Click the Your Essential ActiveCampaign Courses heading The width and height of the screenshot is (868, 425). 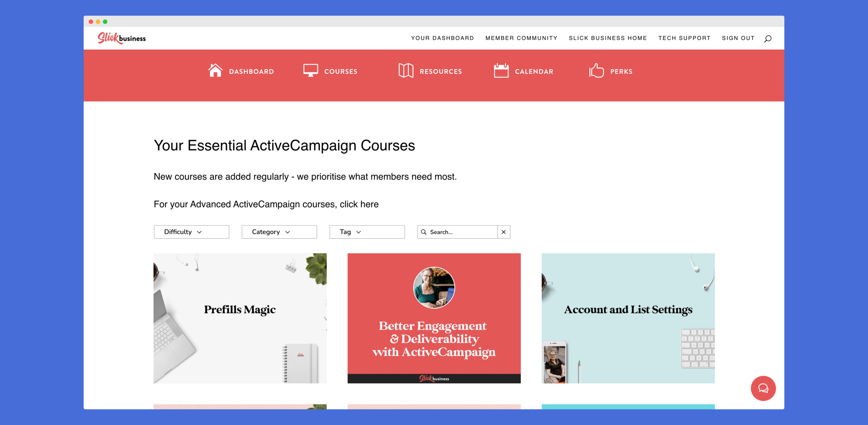point(284,146)
